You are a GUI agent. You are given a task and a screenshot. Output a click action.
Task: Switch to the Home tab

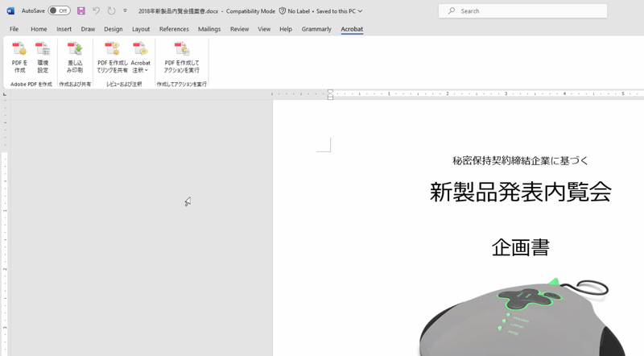click(x=39, y=29)
